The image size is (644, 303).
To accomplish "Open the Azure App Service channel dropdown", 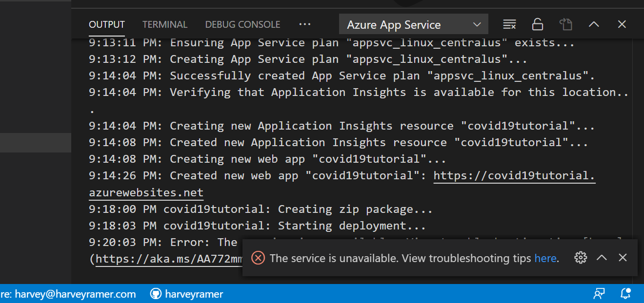I will coord(414,24).
